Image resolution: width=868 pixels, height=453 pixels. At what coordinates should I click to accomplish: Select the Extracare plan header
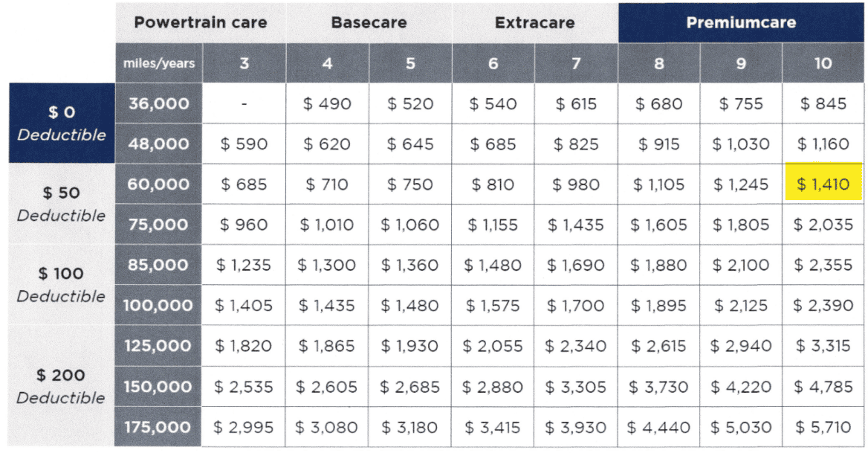tap(535, 23)
